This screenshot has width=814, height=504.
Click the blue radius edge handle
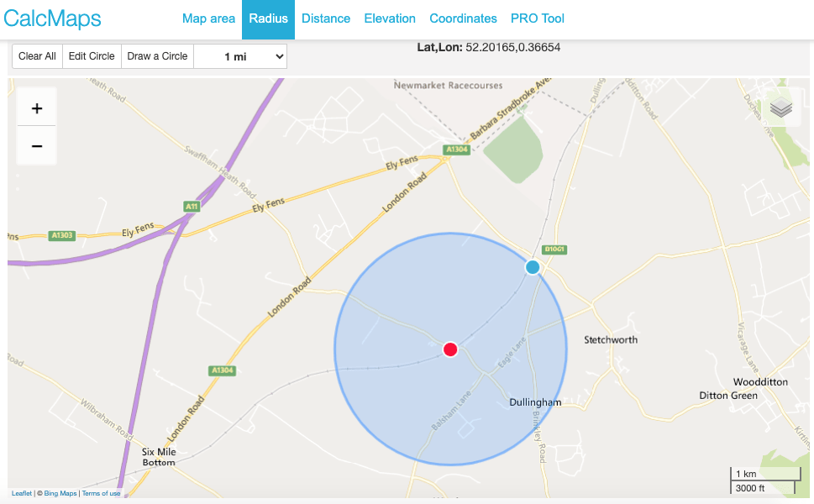532,267
